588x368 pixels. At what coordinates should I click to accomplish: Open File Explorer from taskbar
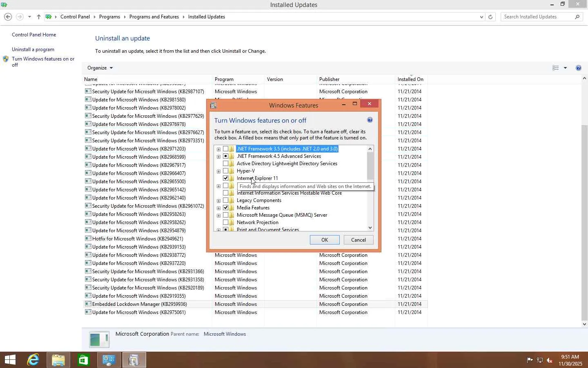point(58,360)
